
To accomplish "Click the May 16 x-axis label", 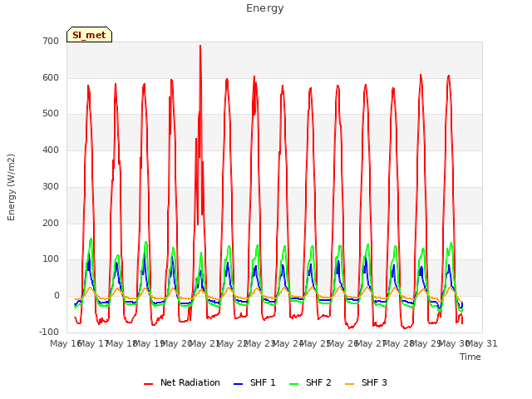I will tap(66, 343).
